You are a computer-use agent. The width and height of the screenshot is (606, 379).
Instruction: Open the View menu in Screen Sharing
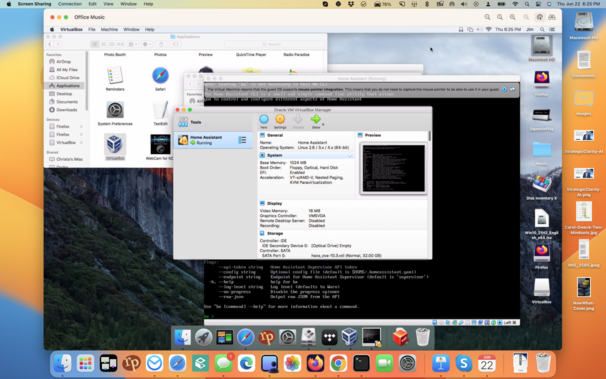(108, 4)
